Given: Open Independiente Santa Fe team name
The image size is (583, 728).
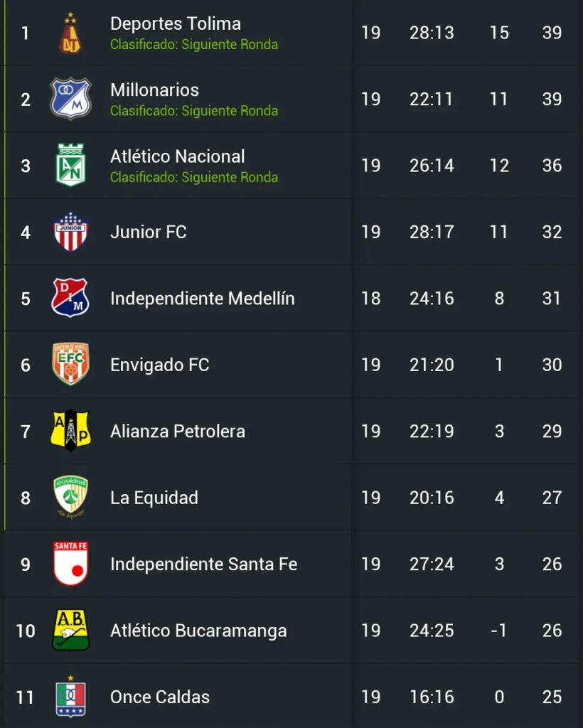Looking at the screenshot, I should (204, 564).
